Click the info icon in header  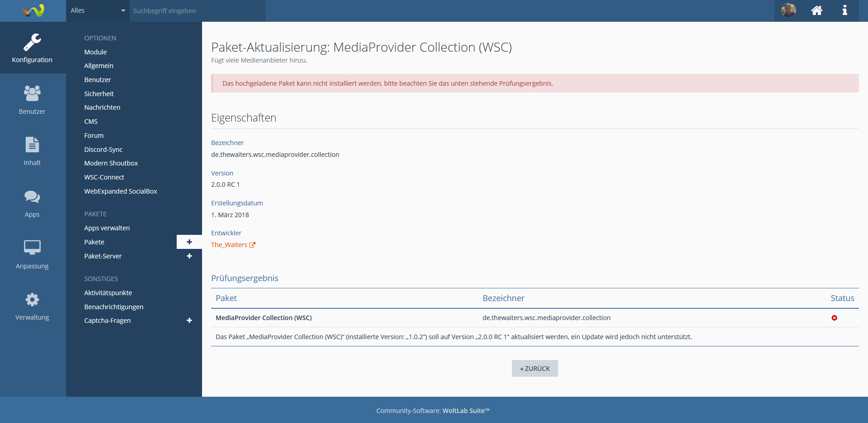[844, 10]
